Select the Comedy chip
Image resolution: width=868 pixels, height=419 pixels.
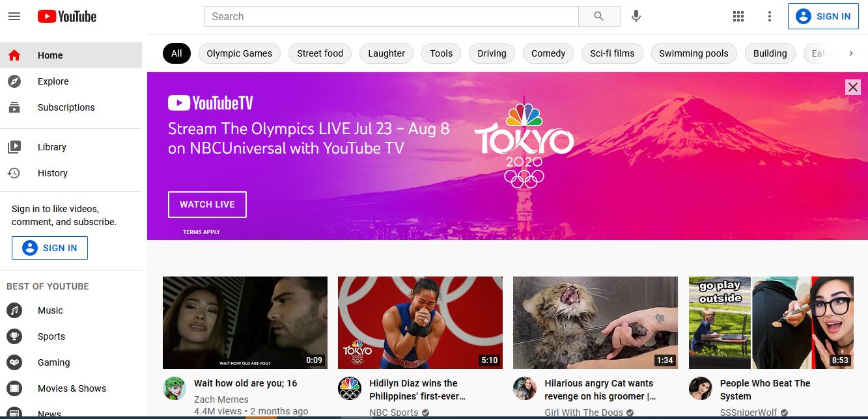(548, 53)
